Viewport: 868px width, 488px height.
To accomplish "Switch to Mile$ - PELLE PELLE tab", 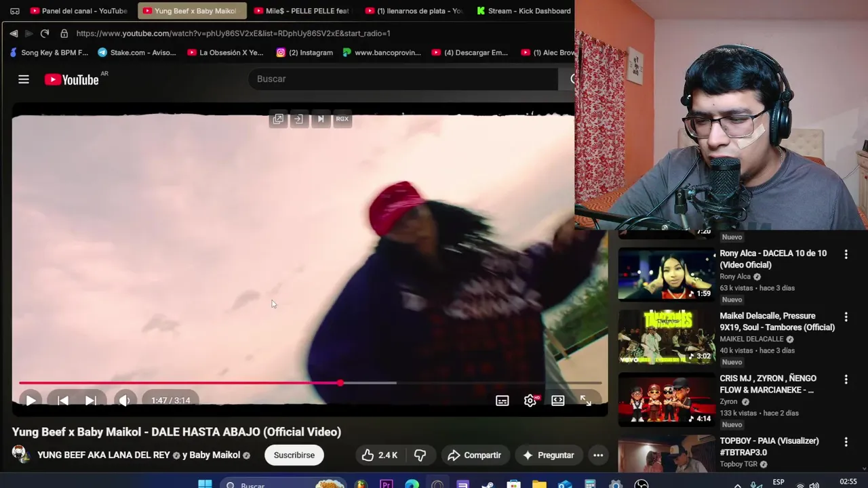I will click(302, 11).
